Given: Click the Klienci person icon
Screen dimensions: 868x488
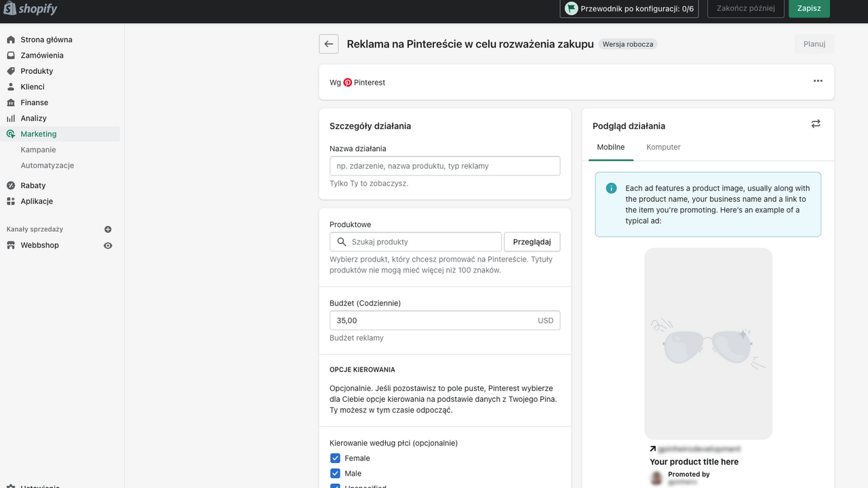Looking at the screenshot, I should click(x=11, y=87).
